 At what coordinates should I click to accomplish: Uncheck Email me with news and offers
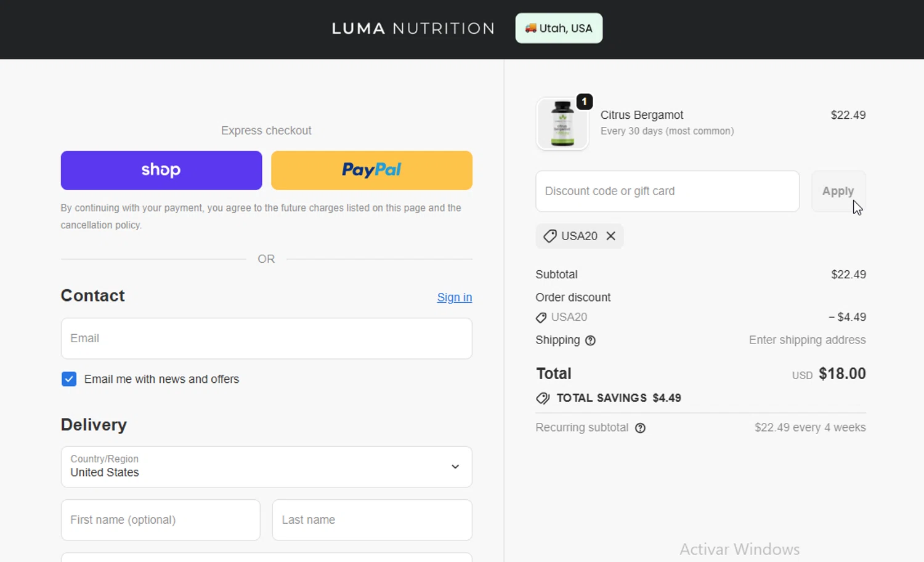pos(69,379)
